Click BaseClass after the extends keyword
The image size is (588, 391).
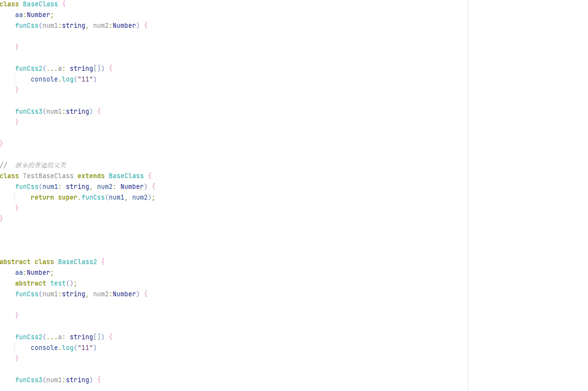pyautogui.click(x=126, y=176)
